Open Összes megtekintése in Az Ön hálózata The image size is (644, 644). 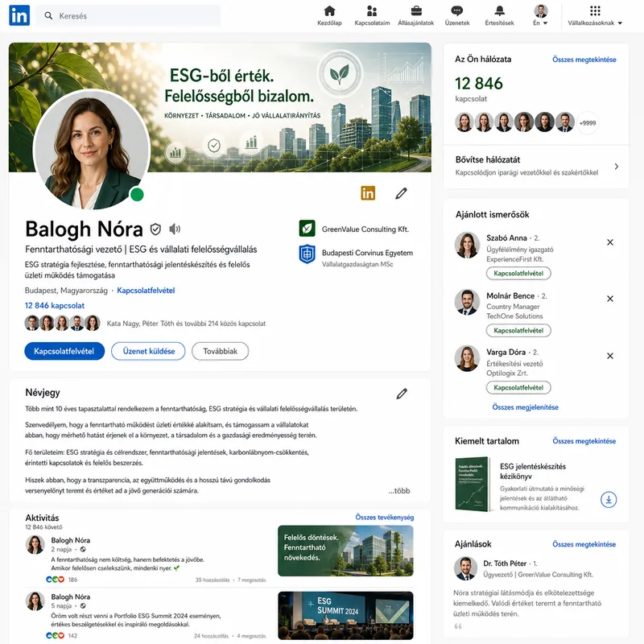click(584, 60)
